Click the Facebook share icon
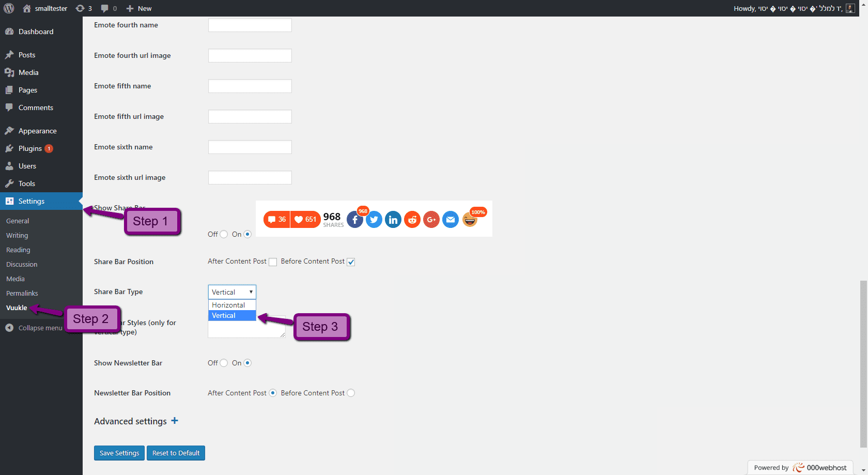The image size is (868, 475). (354, 220)
